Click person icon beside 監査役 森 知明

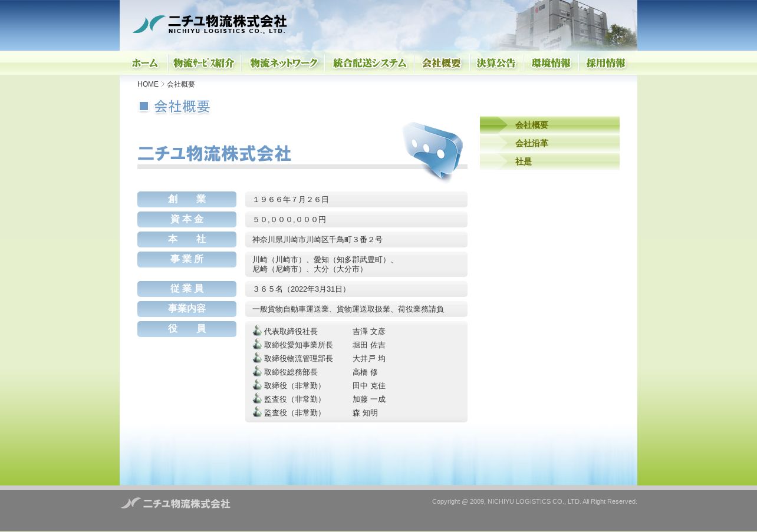click(x=257, y=412)
